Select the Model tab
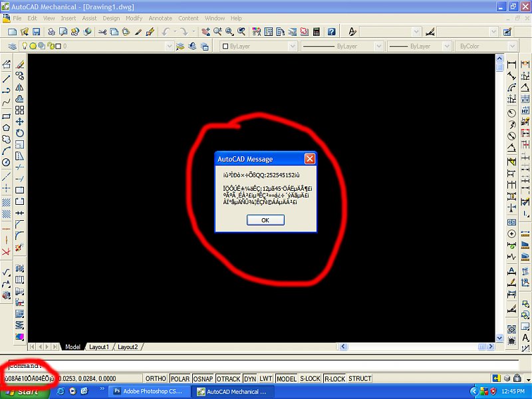 pos(72,347)
